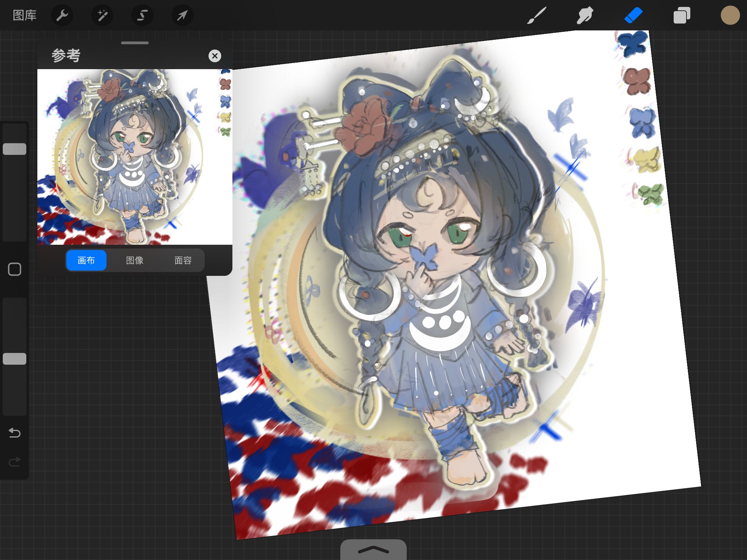
Task: Return to the 图库 gallery
Action: pos(25,15)
